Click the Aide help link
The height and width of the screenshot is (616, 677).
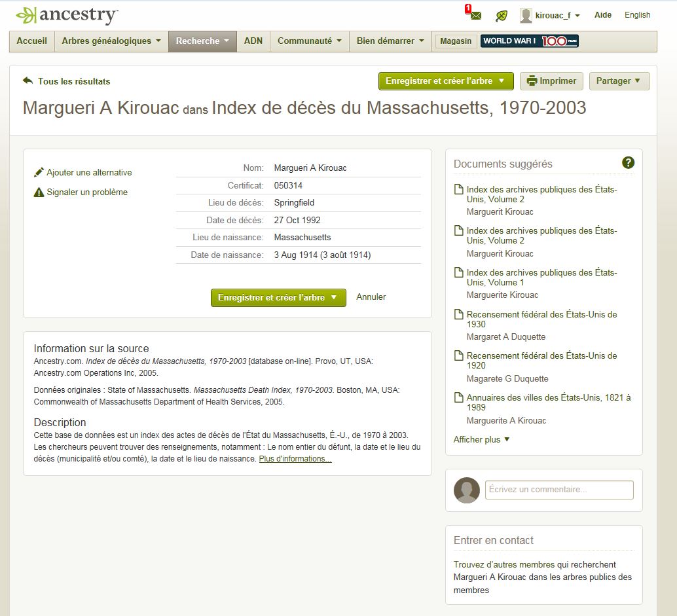(x=603, y=15)
